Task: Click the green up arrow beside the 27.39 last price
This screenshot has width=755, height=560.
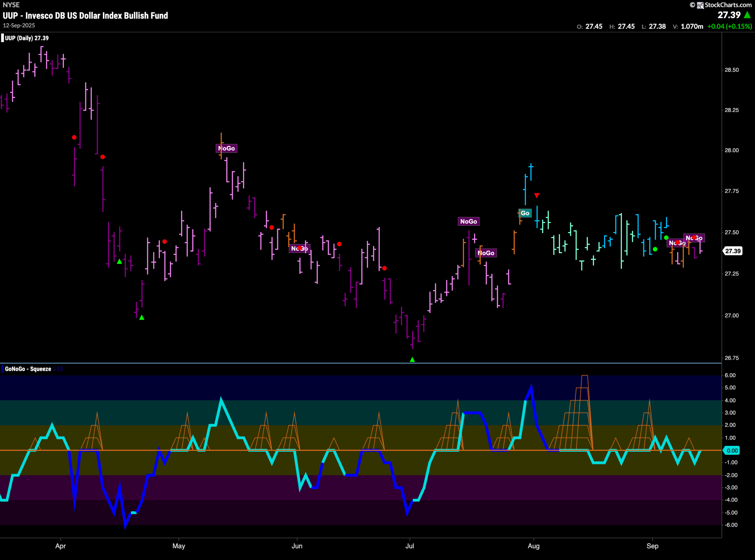Action: (x=747, y=15)
